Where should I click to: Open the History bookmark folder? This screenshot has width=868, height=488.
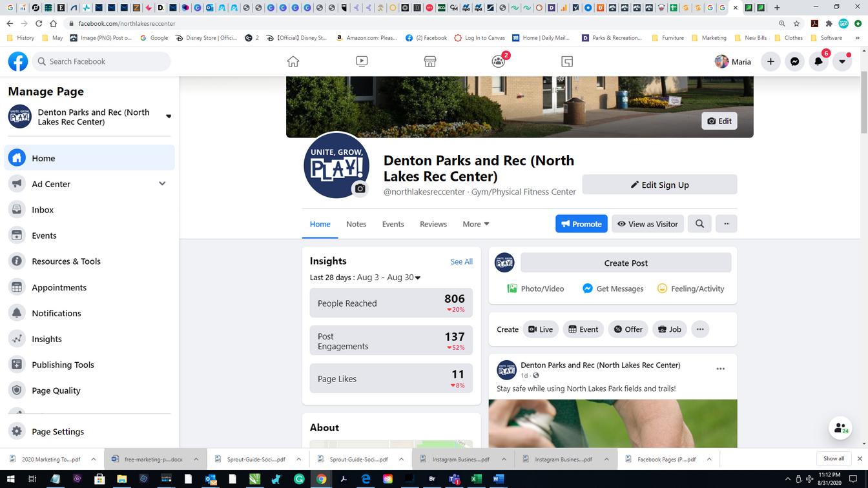pyautogui.click(x=20, y=38)
